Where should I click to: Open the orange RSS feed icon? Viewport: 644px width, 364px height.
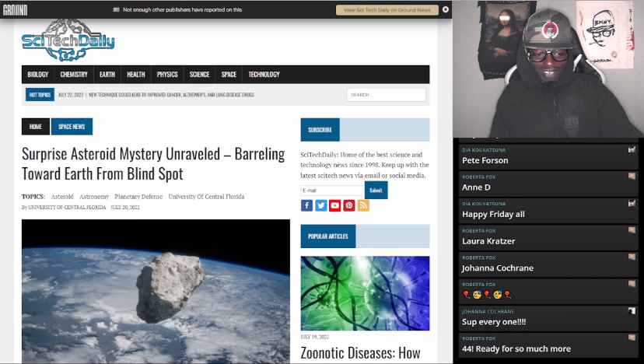pyautogui.click(x=363, y=205)
